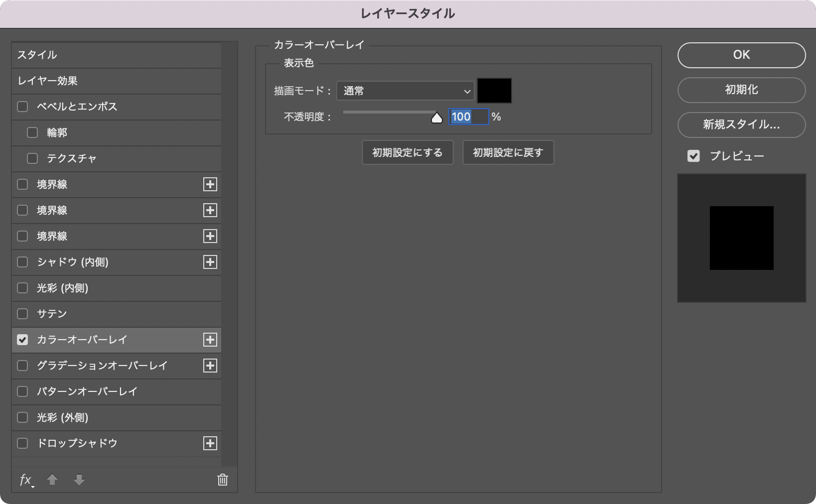Click plus icon next to グラデーションオーバーレイ
The height and width of the screenshot is (504, 816).
(x=210, y=366)
